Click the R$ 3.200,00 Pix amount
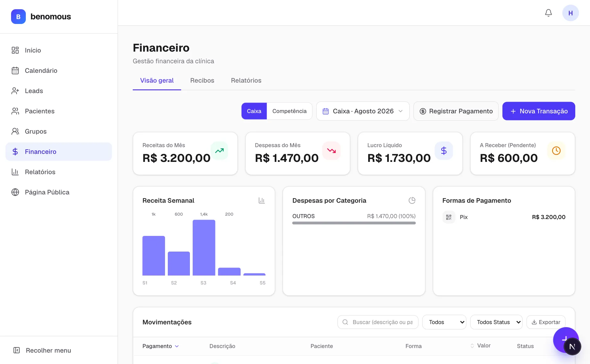 (549, 217)
